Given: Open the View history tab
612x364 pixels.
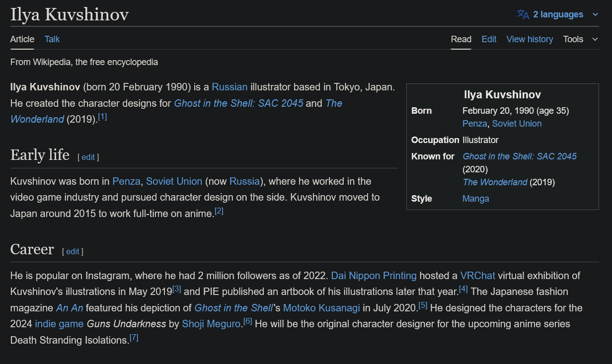Looking at the screenshot, I should point(530,39).
